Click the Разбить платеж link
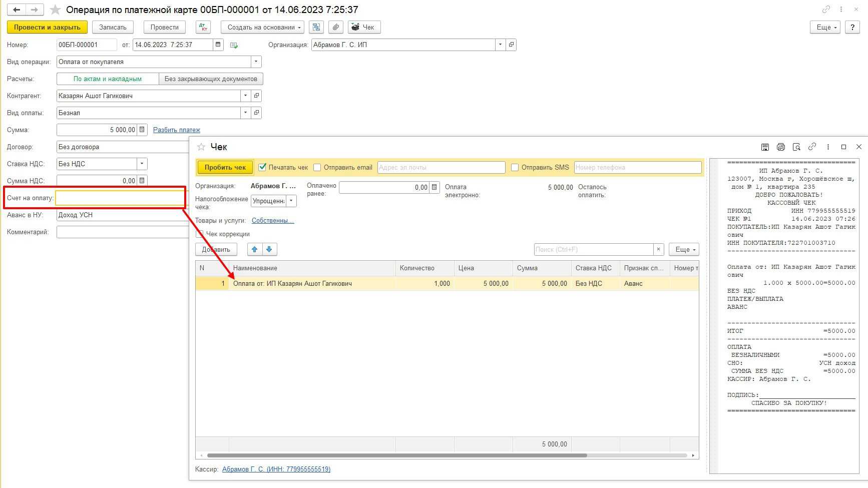Image resolution: width=868 pixels, height=488 pixels. (176, 130)
